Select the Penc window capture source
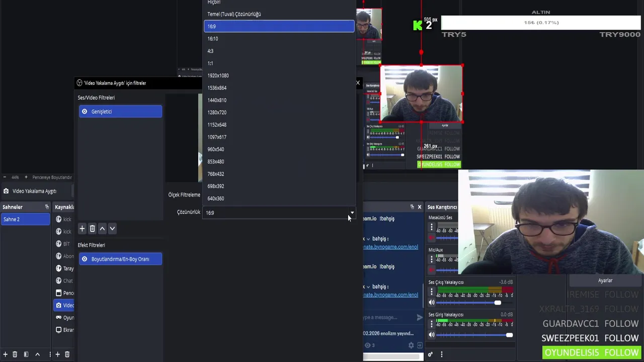The width and height of the screenshot is (644, 362). click(64, 293)
